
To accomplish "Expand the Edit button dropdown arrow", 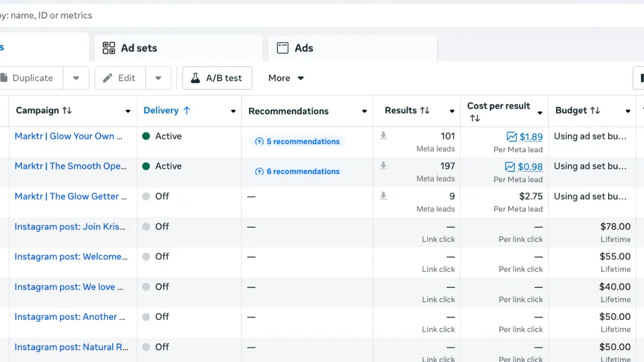I will point(158,78).
